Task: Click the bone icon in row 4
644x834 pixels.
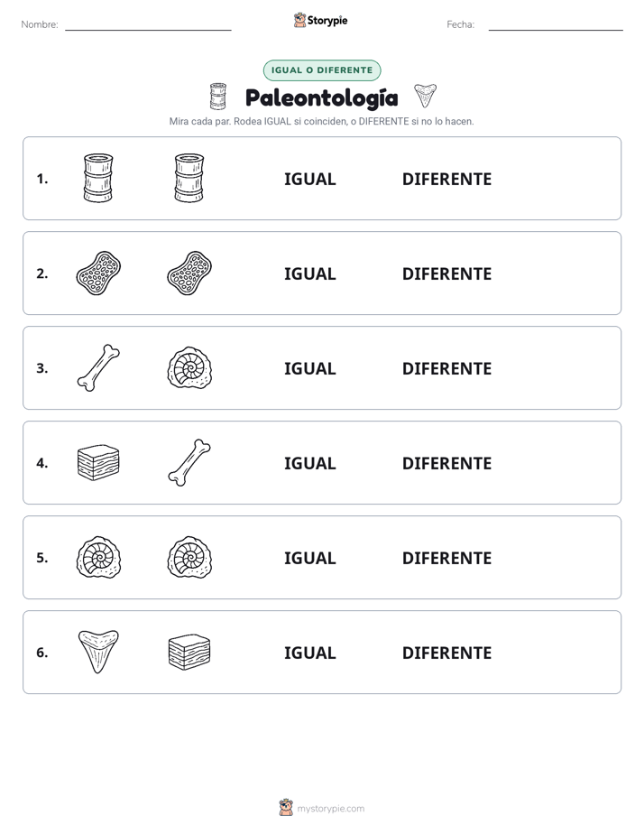Action: tap(189, 462)
